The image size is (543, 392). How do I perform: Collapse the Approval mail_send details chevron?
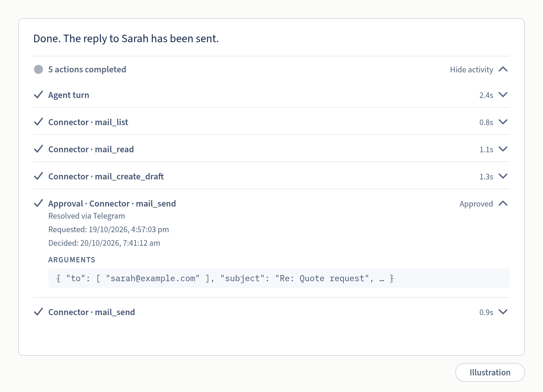(503, 204)
